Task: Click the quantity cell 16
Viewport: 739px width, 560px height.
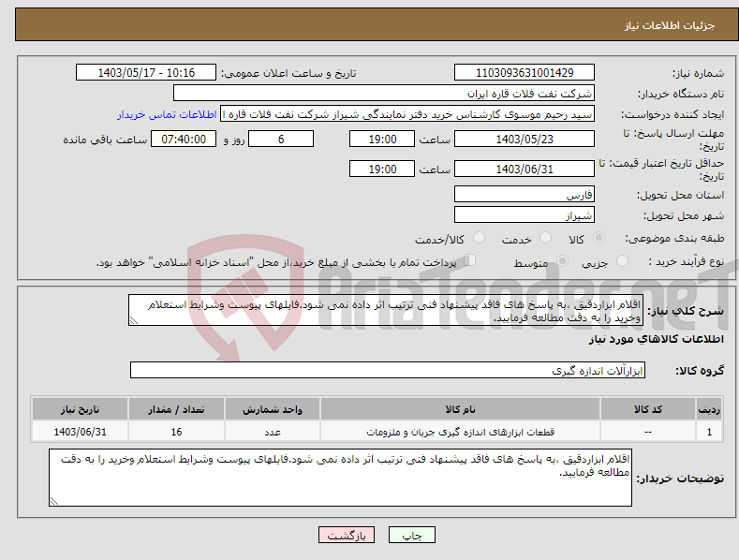Action: click(176, 432)
